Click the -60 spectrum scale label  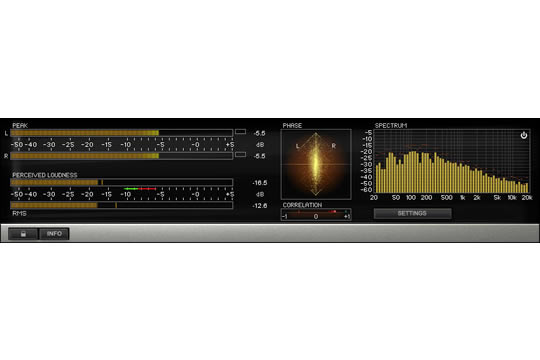click(x=367, y=189)
